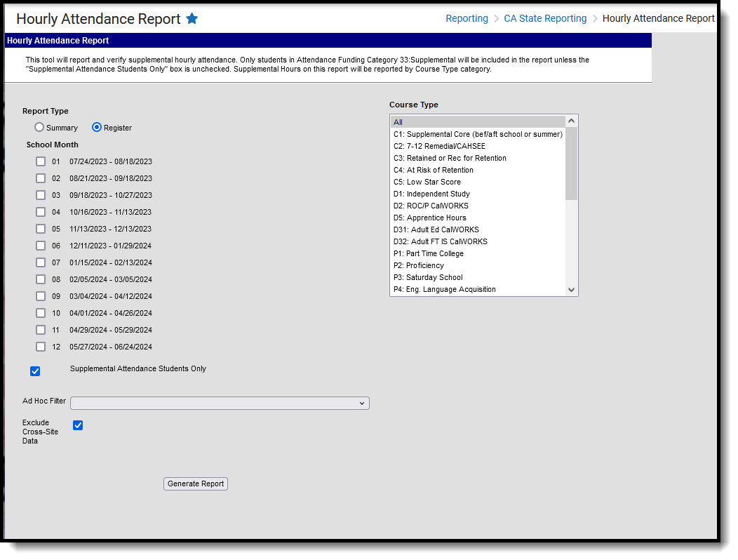This screenshot has height=560, width=738.
Task: Click Hourly Attendance Report breadcrumb text
Action: click(658, 18)
